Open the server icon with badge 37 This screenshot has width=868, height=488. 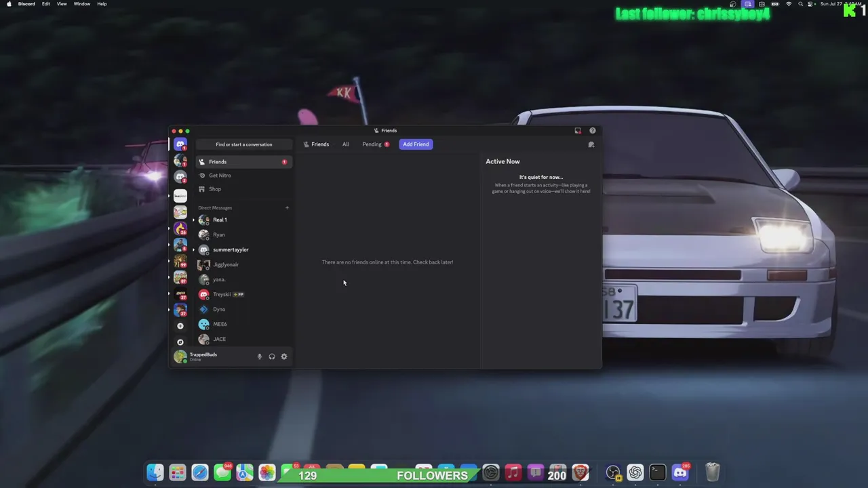(180, 293)
